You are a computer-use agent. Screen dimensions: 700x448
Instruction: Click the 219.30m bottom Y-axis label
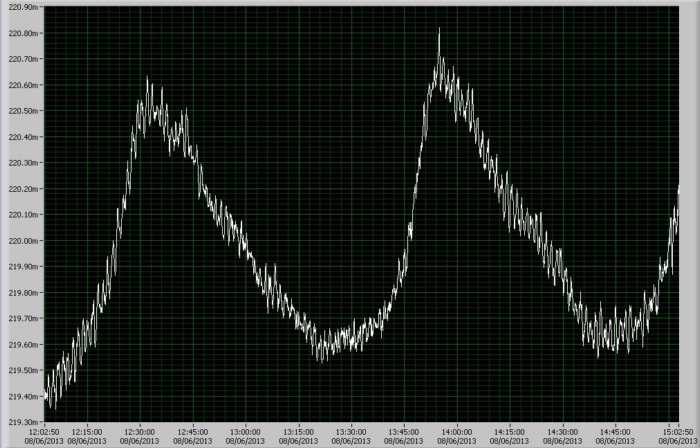click(x=22, y=422)
